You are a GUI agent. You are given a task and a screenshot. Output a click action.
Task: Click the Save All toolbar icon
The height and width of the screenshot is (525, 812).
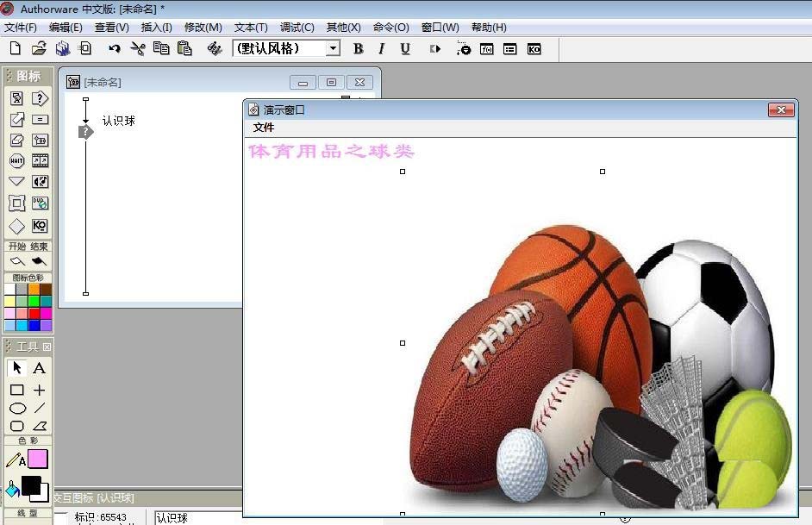63,48
